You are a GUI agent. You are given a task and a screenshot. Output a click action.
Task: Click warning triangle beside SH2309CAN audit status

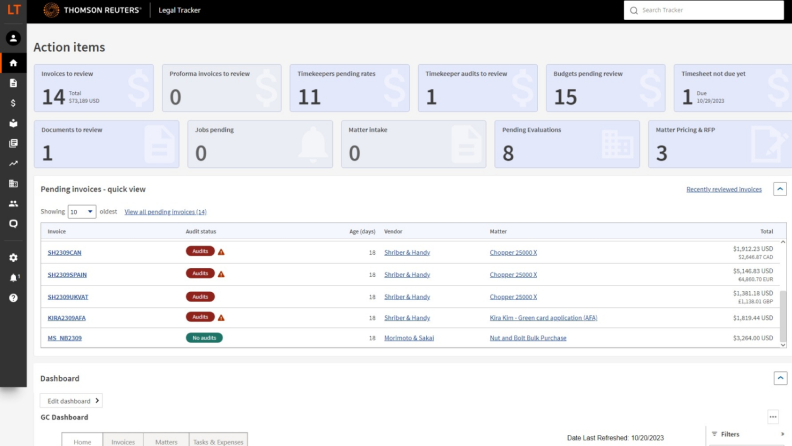[x=221, y=252]
